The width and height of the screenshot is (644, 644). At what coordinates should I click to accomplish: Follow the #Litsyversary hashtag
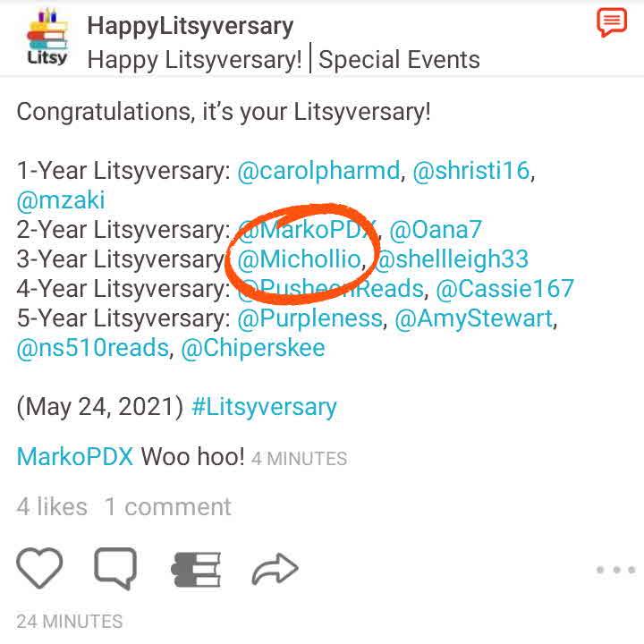[x=264, y=408]
